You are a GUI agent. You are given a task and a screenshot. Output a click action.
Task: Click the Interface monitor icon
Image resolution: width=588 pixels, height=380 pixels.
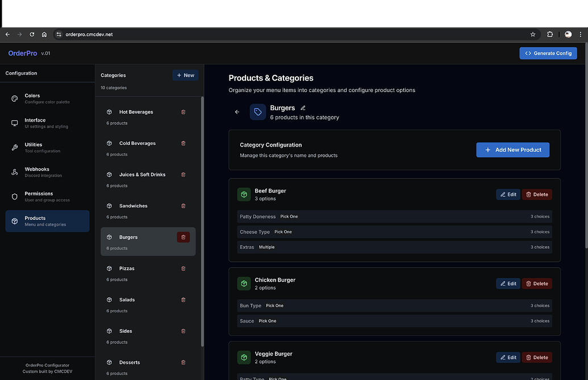[14, 123]
